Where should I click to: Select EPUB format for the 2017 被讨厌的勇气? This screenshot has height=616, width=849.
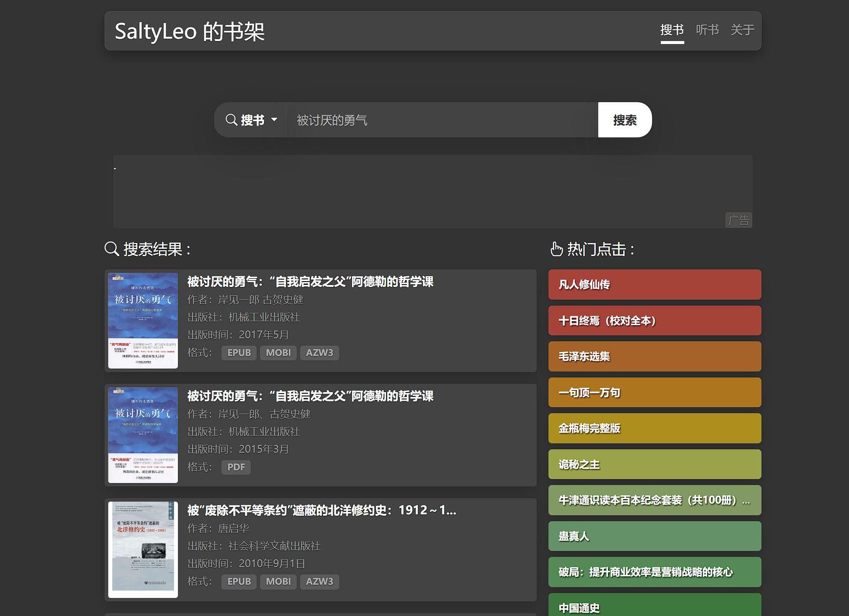(239, 352)
